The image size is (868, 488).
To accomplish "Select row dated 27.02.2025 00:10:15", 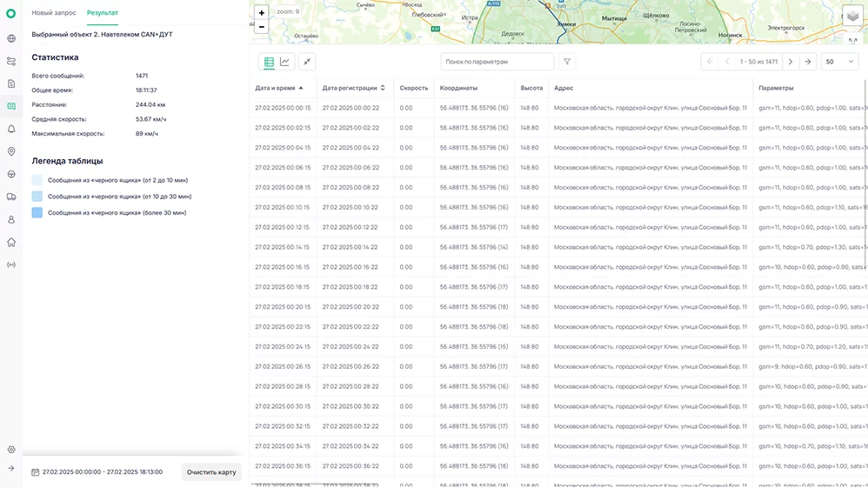I will tap(558, 208).
